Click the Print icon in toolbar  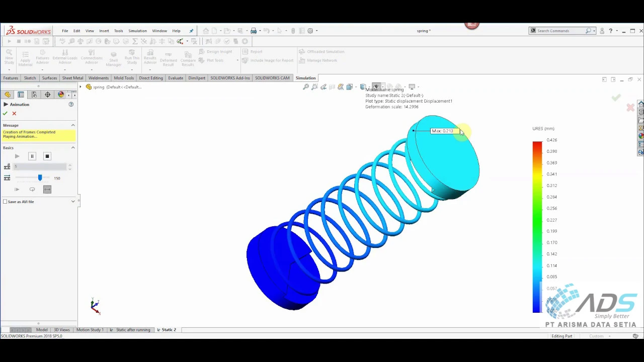[254, 31]
